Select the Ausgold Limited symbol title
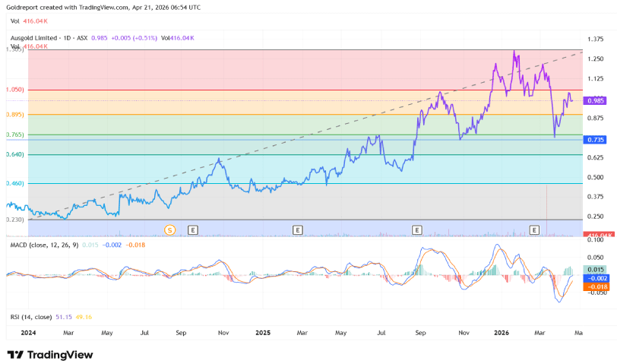The width and height of the screenshot is (617, 364). pyautogui.click(x=39, y=37)
